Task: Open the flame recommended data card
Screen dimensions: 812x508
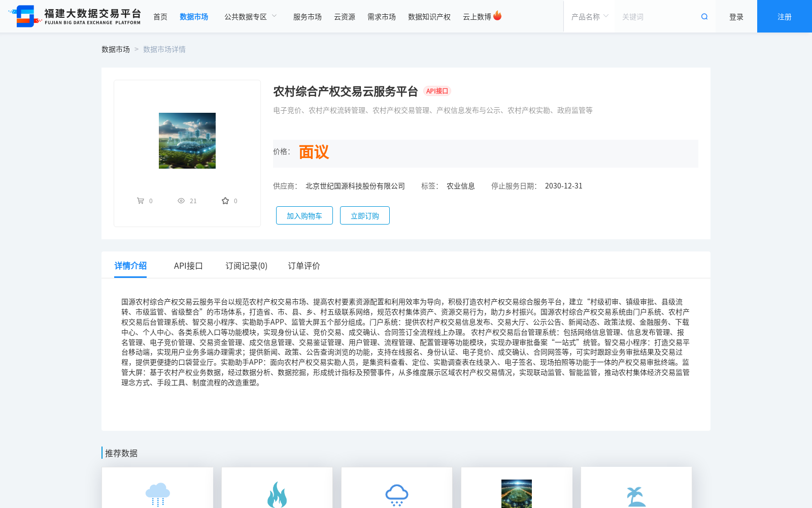Action: 277,488
